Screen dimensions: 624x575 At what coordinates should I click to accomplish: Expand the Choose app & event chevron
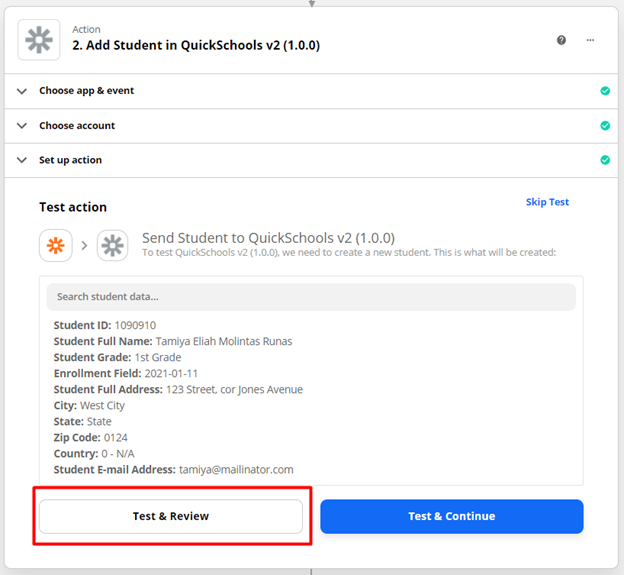tap(22, 91)
